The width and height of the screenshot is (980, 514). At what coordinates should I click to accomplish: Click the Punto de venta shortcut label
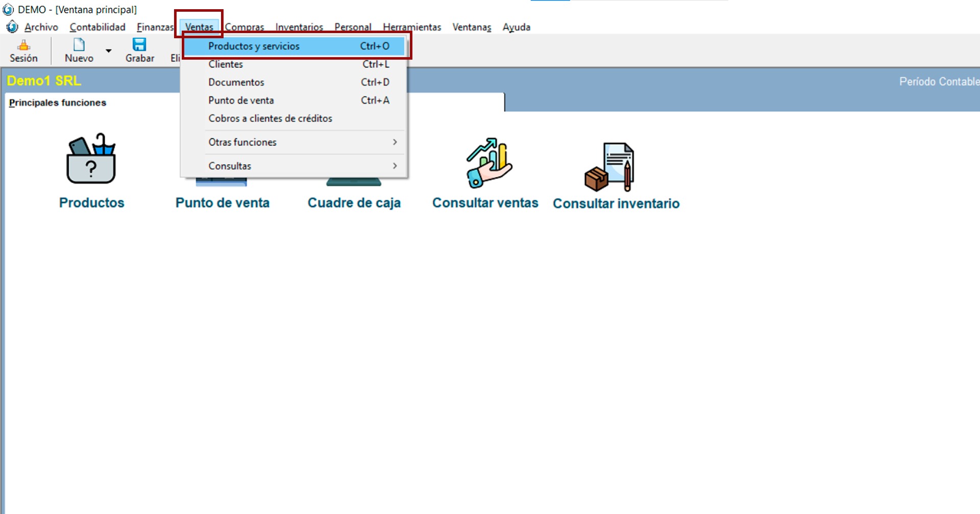223,203
